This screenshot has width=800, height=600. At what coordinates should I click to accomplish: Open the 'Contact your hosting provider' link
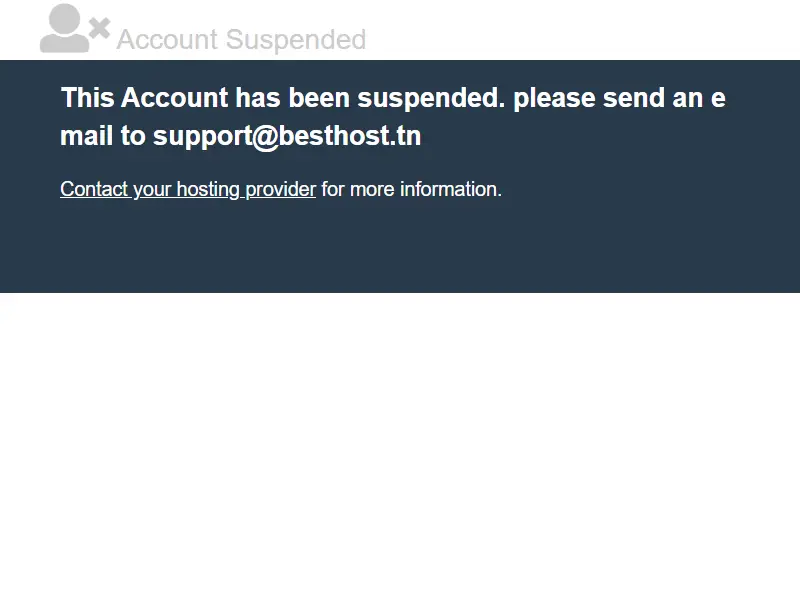point(188,189)
